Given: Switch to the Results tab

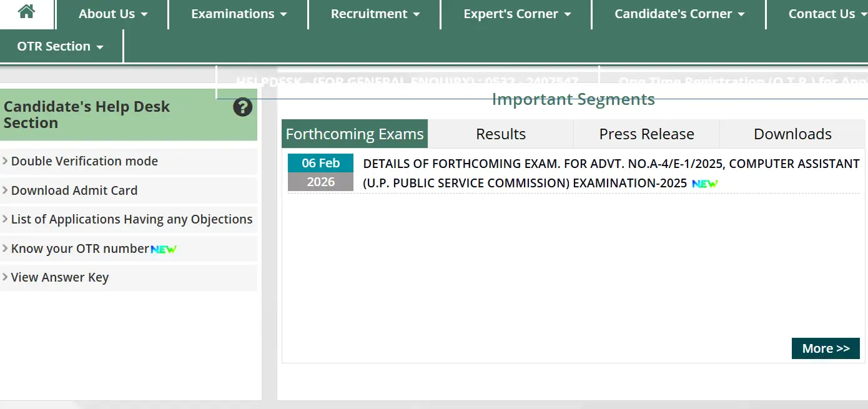Looking at the screenshot, I should (501, 134).
